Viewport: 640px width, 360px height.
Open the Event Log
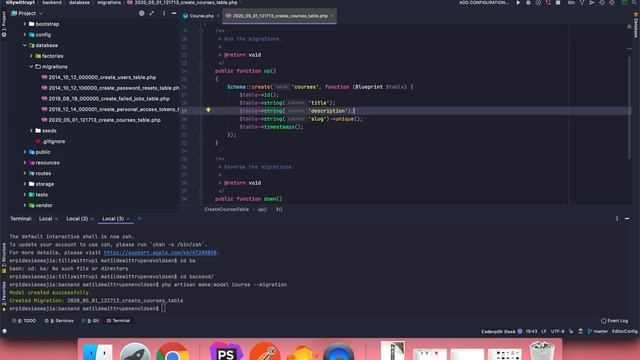click(614, 321)
